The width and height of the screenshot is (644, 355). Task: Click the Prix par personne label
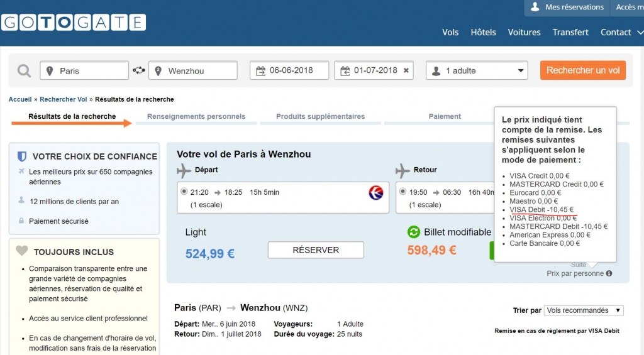575,273
